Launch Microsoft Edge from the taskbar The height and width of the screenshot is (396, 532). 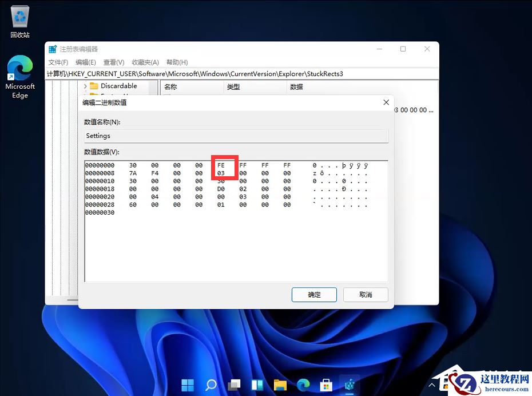303,385
